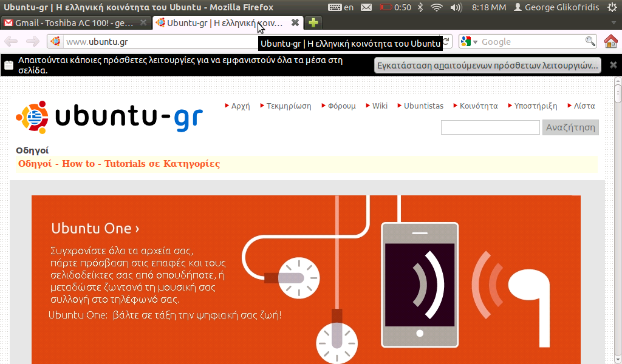Open the Bluetooth indicator menu
The width and height of the screenshot is (622, 364).
(x=420, y=7)
